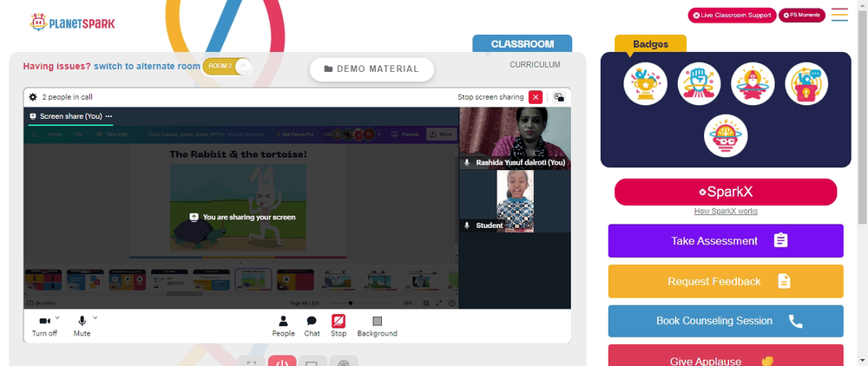Click thumbnail strip horizontal scrollbar
The width and height of the screenshot is (868, 366).
coord(184,293)
